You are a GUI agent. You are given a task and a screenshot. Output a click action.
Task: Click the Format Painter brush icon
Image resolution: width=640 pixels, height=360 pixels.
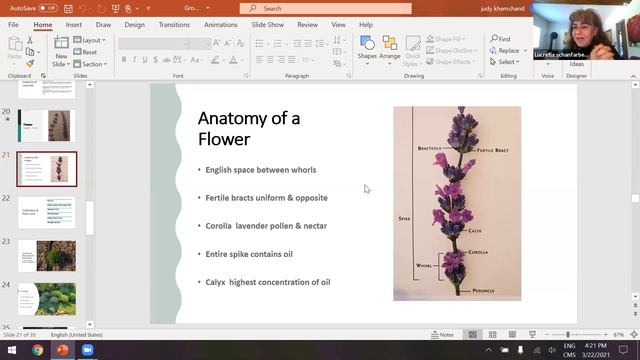tap(30, 63)
